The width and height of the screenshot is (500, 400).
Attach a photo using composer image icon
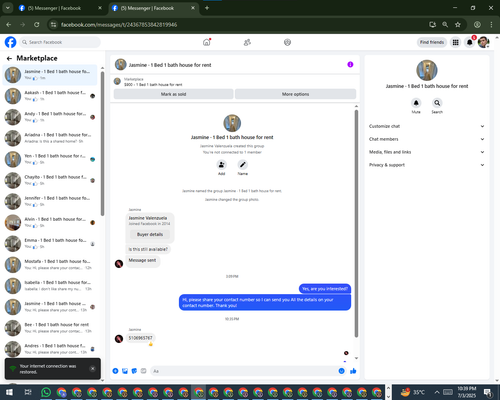pyautogui.click(x=125, y=371)
